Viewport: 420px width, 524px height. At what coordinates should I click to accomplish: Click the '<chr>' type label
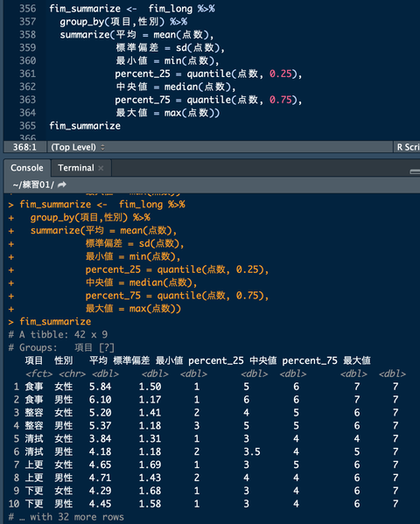coord(73,374)
